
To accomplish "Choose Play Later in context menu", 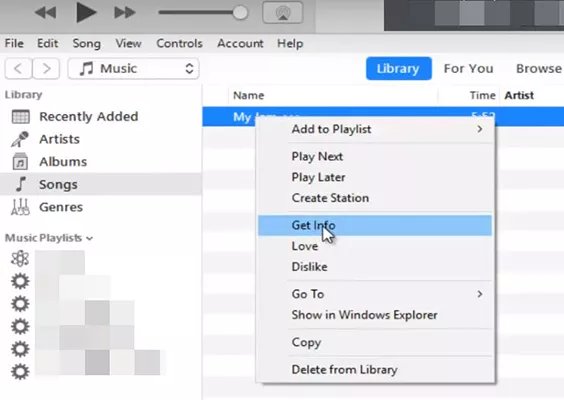I will pyautogui.click(x=375, y=177).
